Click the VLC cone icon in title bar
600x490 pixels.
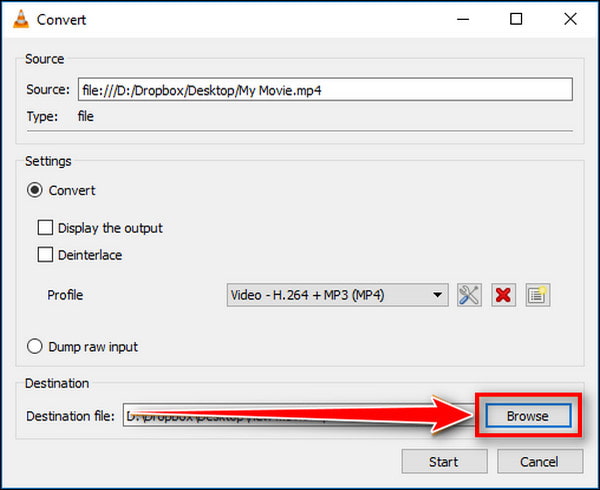21,19
